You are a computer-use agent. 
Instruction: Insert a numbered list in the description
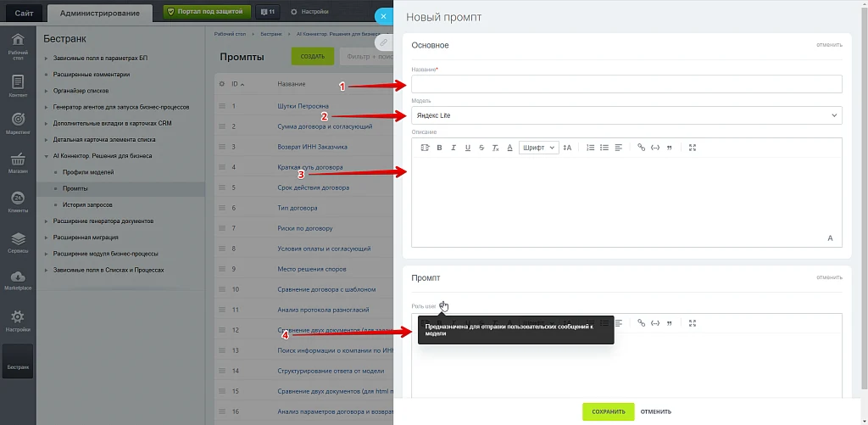click(591, 148)
